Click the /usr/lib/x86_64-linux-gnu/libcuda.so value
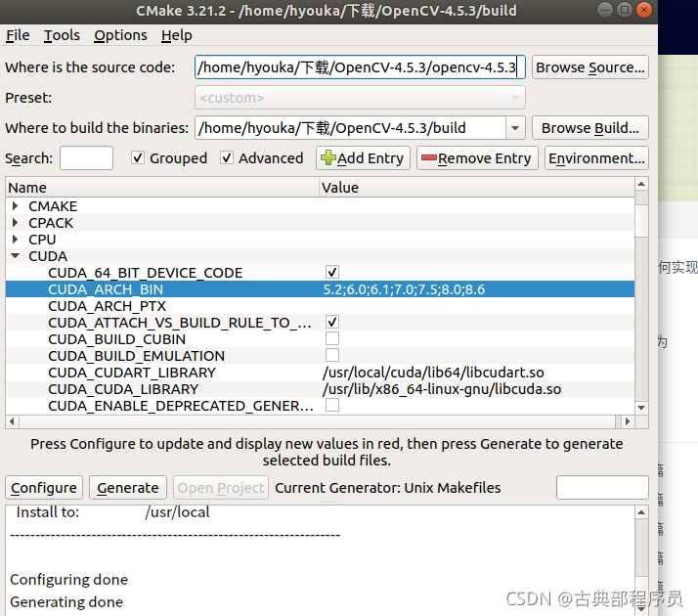 click(442, 389)
